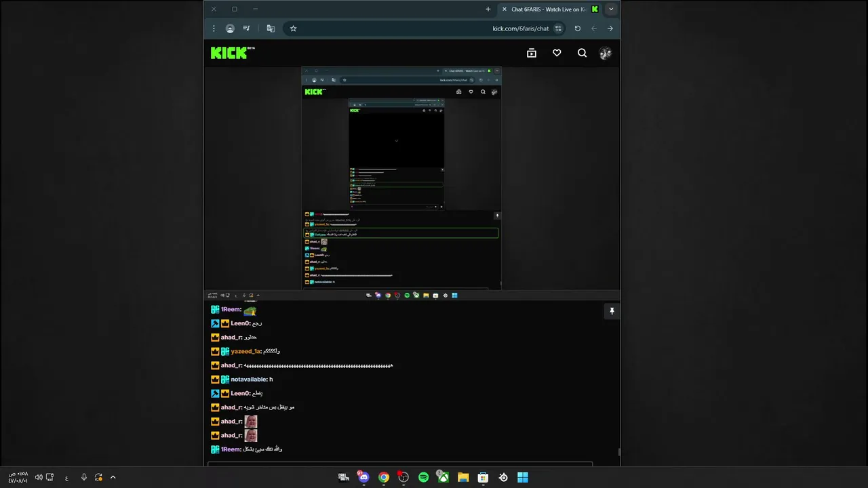Open the Chrome three-dot menu

click(214, 28)
